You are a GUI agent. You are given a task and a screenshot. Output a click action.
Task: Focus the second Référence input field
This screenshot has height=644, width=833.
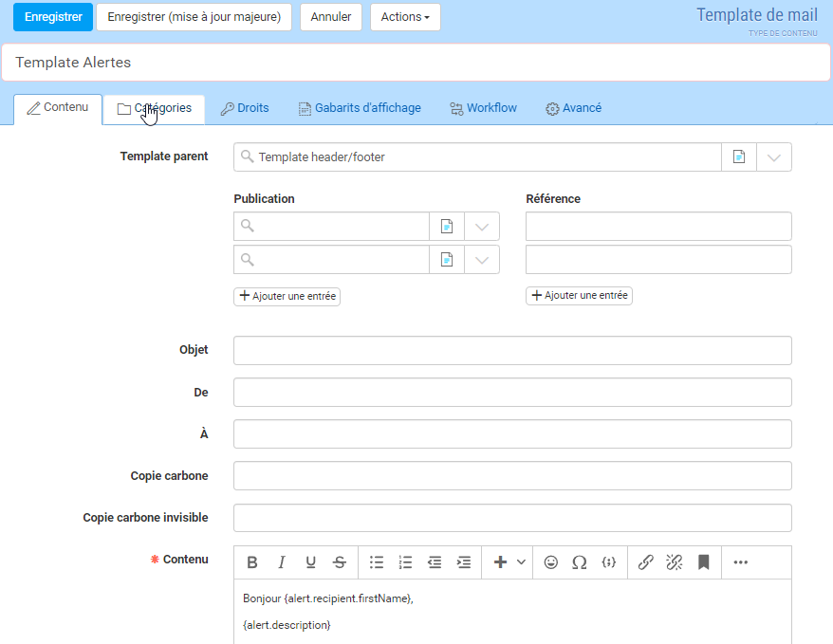(x=658, y=260)
